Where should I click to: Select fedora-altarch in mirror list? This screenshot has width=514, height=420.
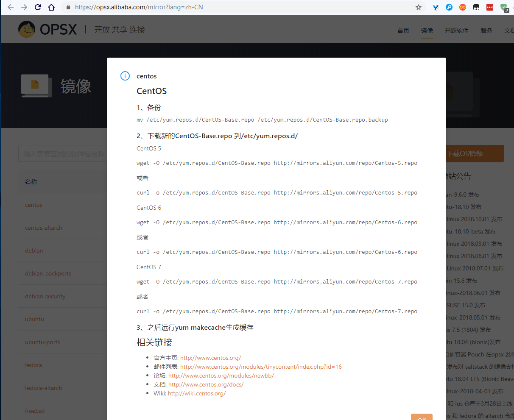[x=43, y=388]
